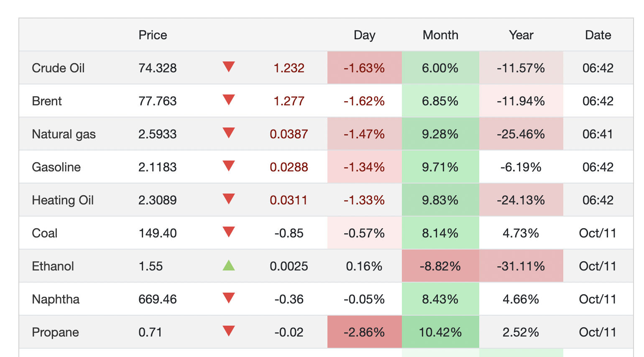
Task: Click Propane month change 10.42%
Action: [440, 332]
